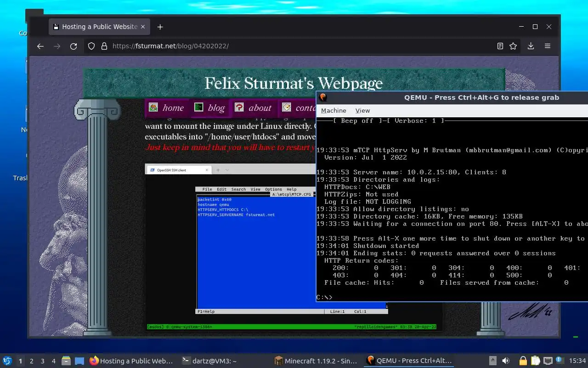This screenshot has width=588, height=368.
Task: Click Firefox's forward navigation arrow
Action: click(x=57, y=46)
